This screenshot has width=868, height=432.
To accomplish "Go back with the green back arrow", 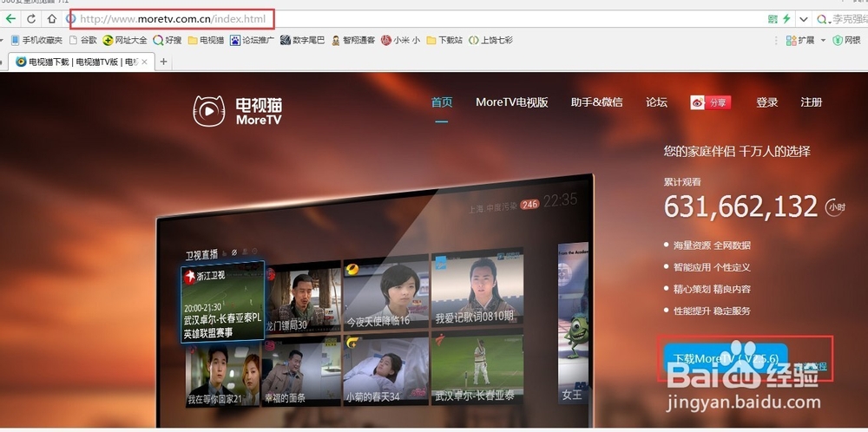I will [x=10, y=19].
